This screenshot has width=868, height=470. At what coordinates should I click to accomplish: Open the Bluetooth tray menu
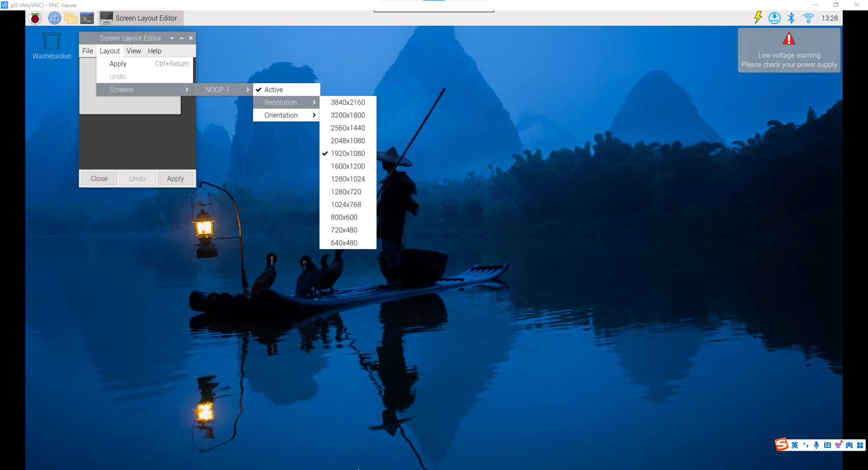pos(791,18)
